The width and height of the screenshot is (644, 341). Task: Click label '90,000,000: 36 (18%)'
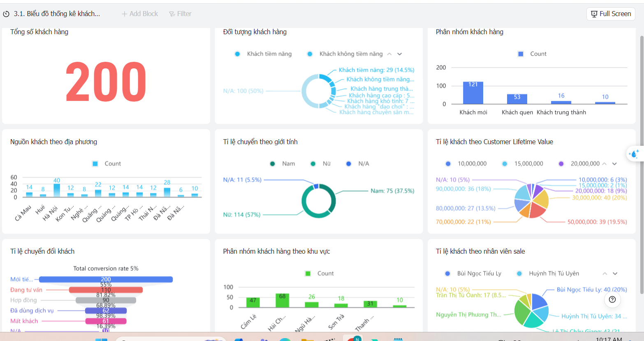[463, 189]
